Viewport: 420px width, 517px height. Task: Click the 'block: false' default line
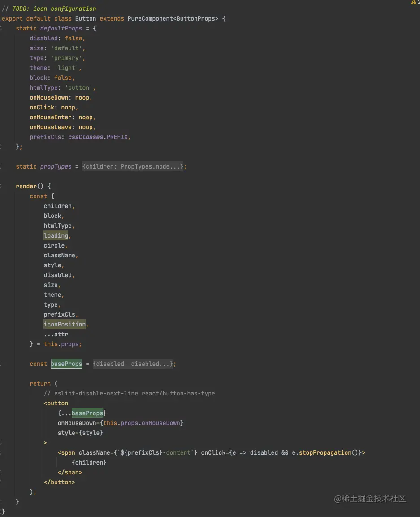pyautogui.click(x=52, y=78)
